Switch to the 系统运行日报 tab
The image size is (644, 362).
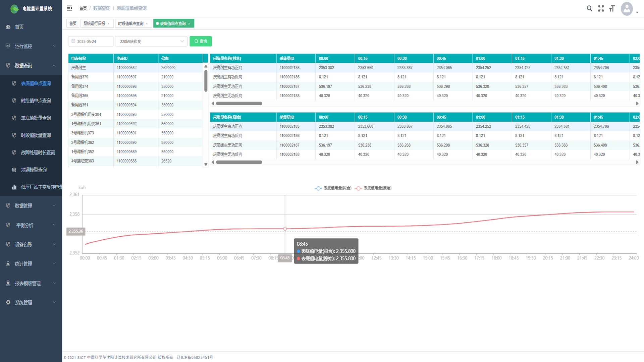[x=94, y=23]
